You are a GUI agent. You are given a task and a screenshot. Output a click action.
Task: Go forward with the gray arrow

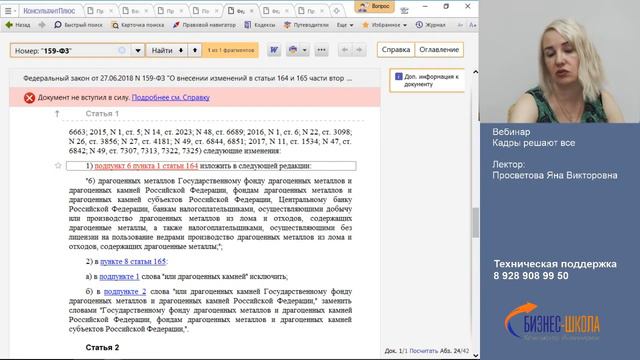pos(42,25)
